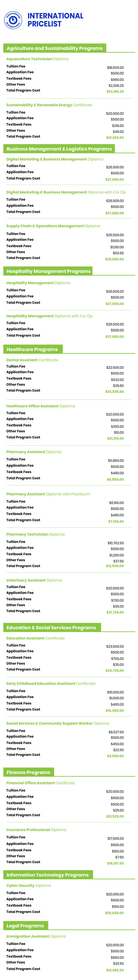Click the International Pricelist title
Screen dimensions: 138x980
click(55, 20)
